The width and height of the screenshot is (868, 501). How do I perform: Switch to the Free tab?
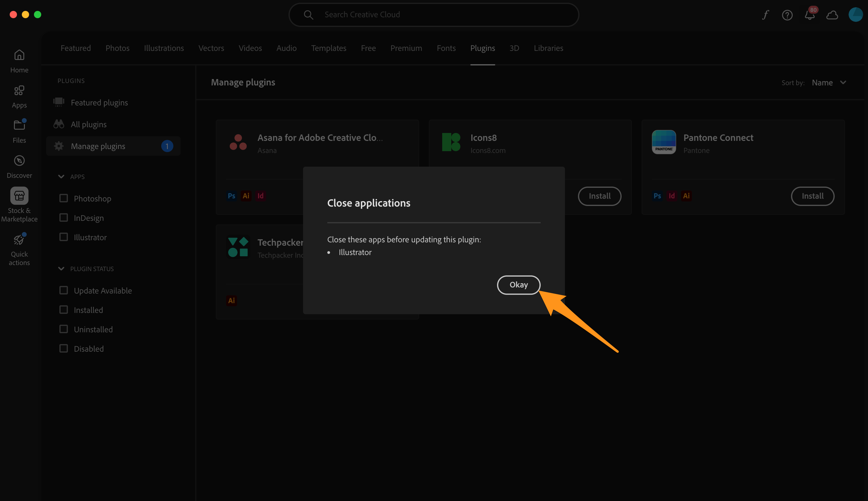point(368,48)
